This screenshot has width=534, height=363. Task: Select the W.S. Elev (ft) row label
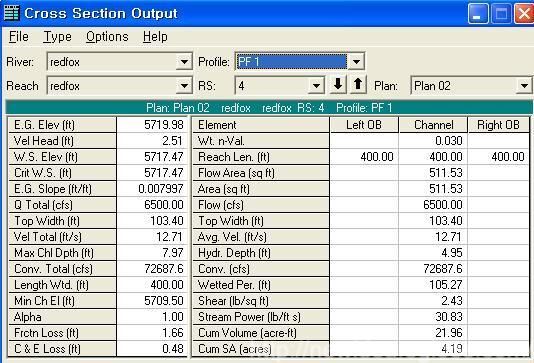click(62, 157)
